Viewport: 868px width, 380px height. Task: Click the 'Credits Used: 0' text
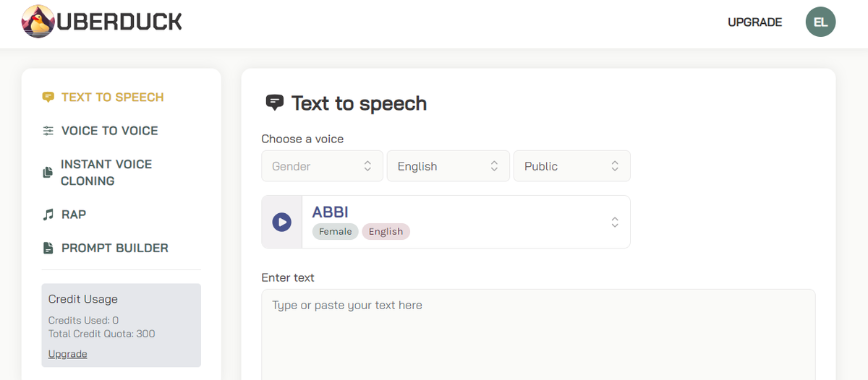(x=83, y=320)
